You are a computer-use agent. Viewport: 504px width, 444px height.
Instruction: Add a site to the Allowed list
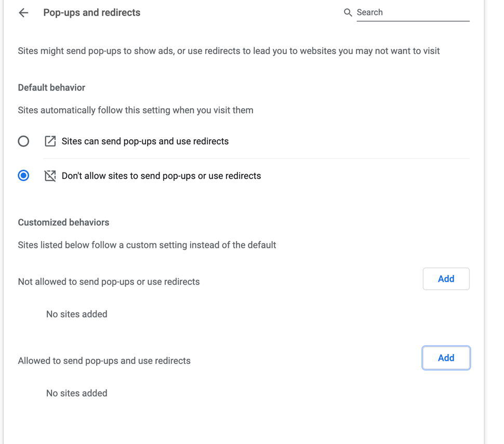[446, 358]
